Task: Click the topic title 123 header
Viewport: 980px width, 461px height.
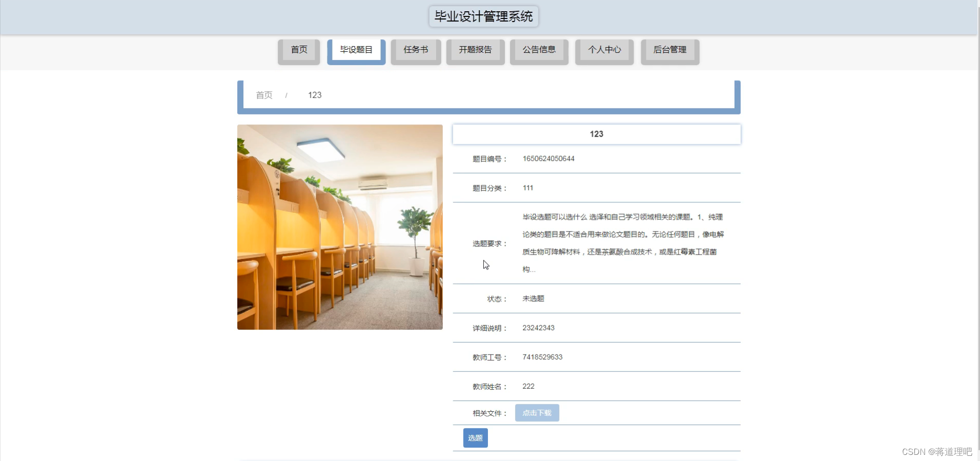Action: pyautogui.click(x=596, y=134)
